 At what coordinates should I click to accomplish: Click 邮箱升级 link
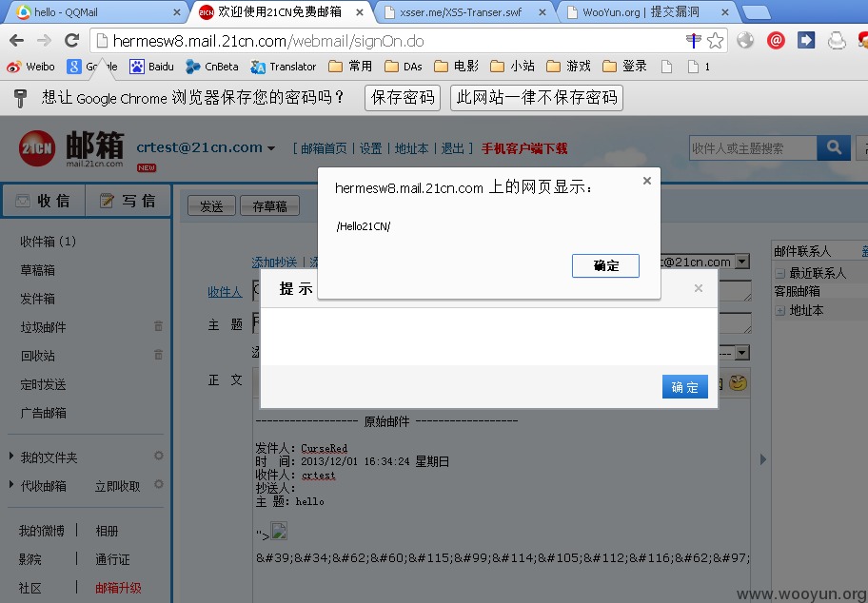point(118,588)
